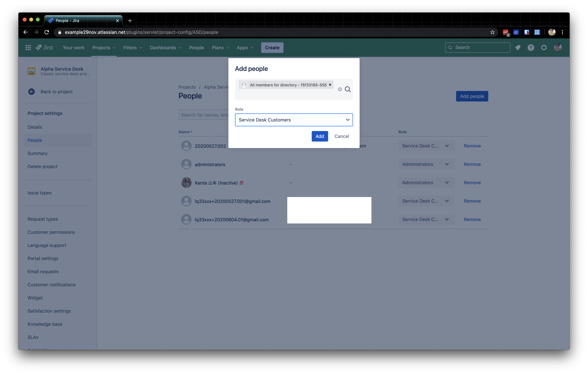Open the notifications bell icon
Viewport: 588px width, 374px height.
[x=518, y=48]
